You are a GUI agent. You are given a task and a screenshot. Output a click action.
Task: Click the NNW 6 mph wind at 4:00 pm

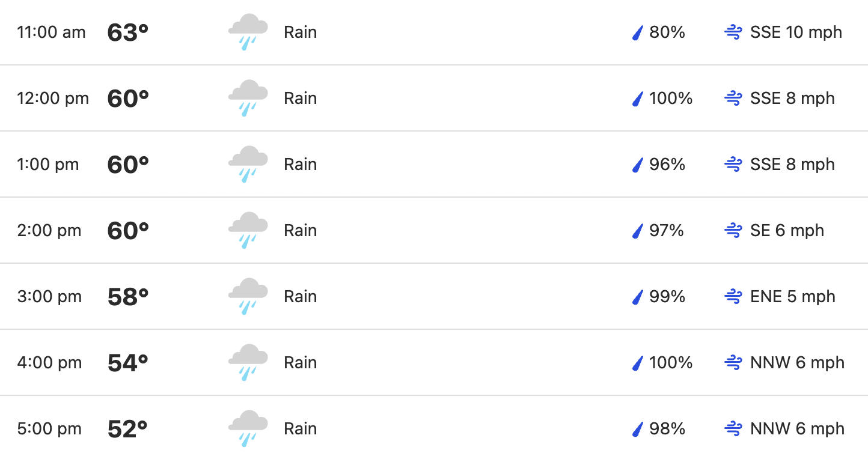click(x=798, y=363)
